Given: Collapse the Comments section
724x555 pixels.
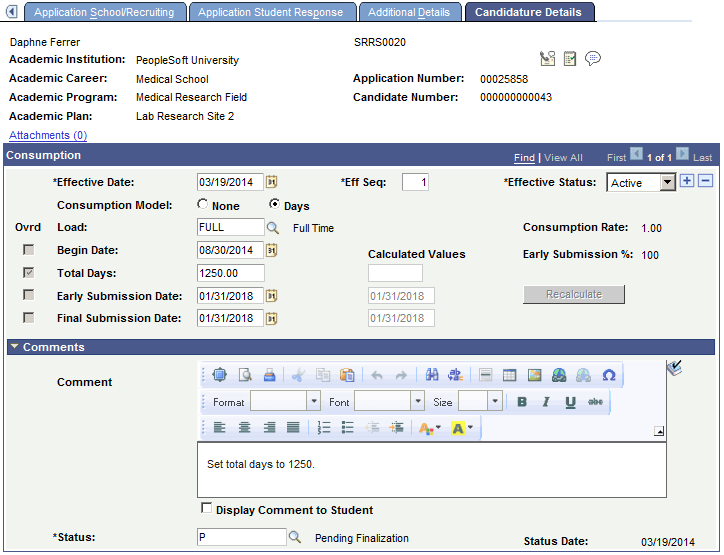Looking at the screenshot, I should (14, 346).
